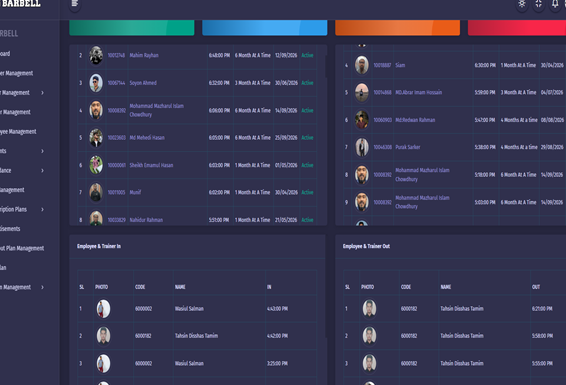The height and width of the screenshot is (385, 566).
Task: Open member link Nahidur Rahman
Action: pyautogui.click(x=146, y=220)
